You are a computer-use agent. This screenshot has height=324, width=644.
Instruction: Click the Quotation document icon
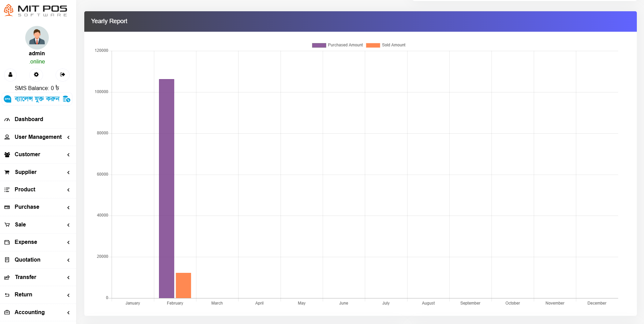click(x=7, y=260)
